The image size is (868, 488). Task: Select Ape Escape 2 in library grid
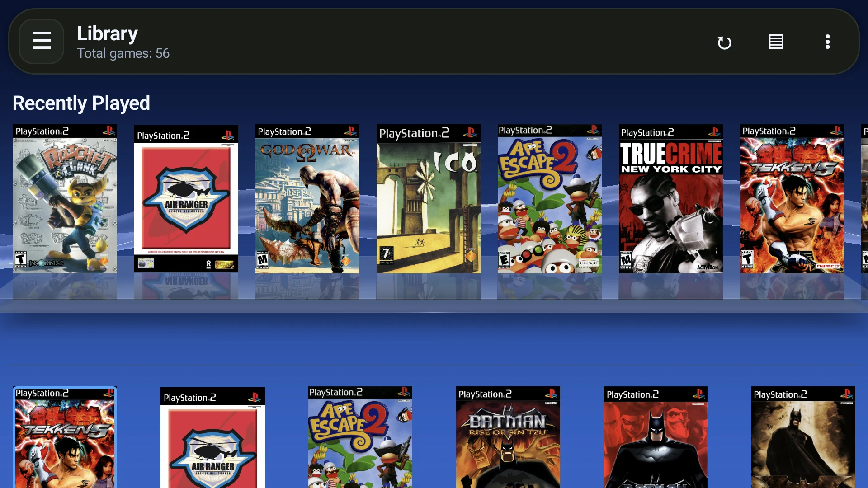coord(360,437)
